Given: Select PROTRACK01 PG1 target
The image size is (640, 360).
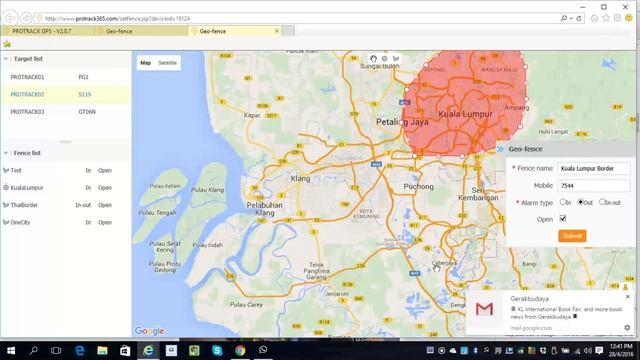Looking at the screenshot, I should coord(66,77).
